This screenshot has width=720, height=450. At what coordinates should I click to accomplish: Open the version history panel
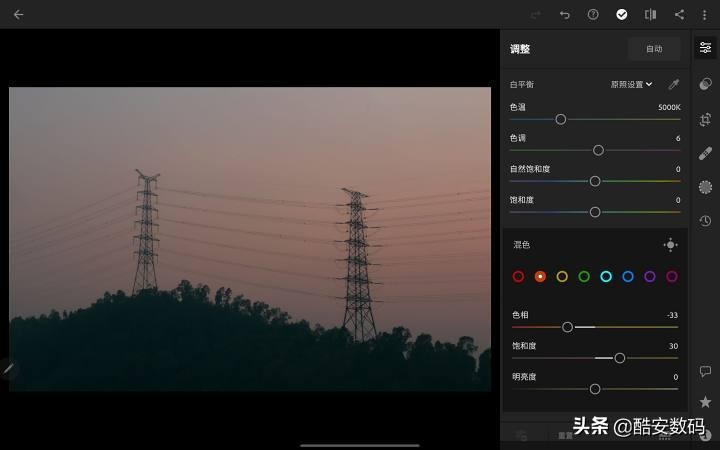point(705,220)
